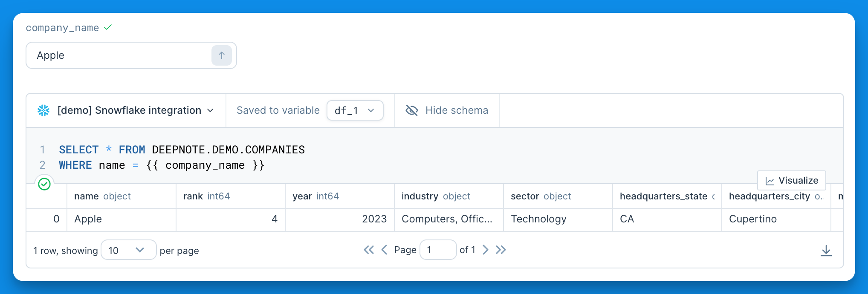868x294 pixels.
Task: Jump to the last results page
Action: (501, 250)
